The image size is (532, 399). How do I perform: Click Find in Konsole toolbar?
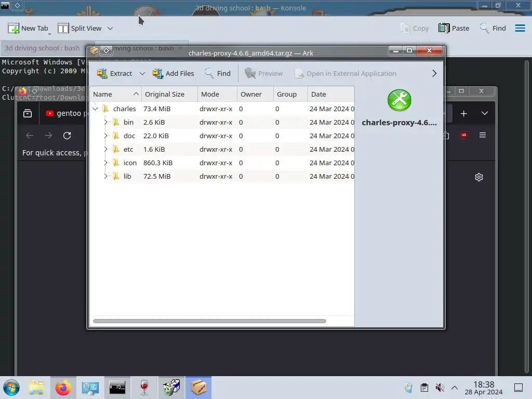pyautogui.click(x=493, y=29)
